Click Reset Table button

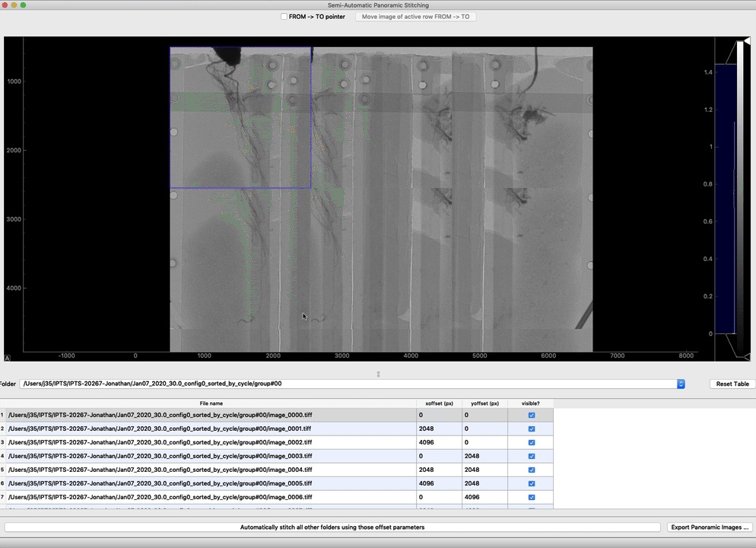(x=732, y=384)
